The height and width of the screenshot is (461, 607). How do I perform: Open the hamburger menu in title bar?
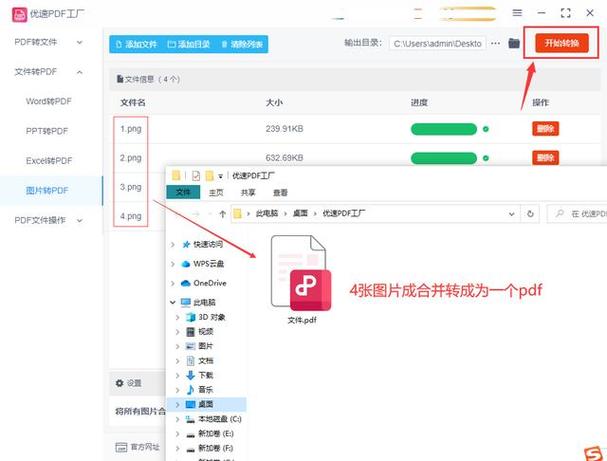(x=517, y=13)
